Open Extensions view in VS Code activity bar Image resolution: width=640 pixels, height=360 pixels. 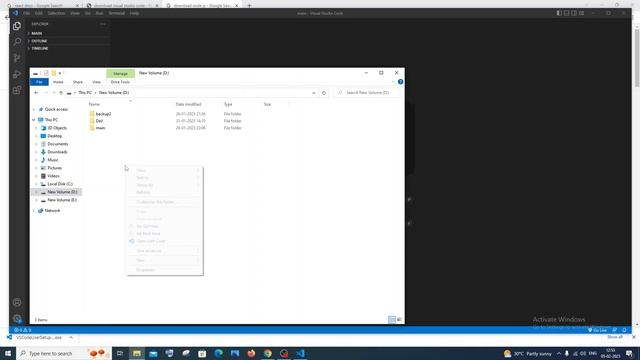[17, 90]
